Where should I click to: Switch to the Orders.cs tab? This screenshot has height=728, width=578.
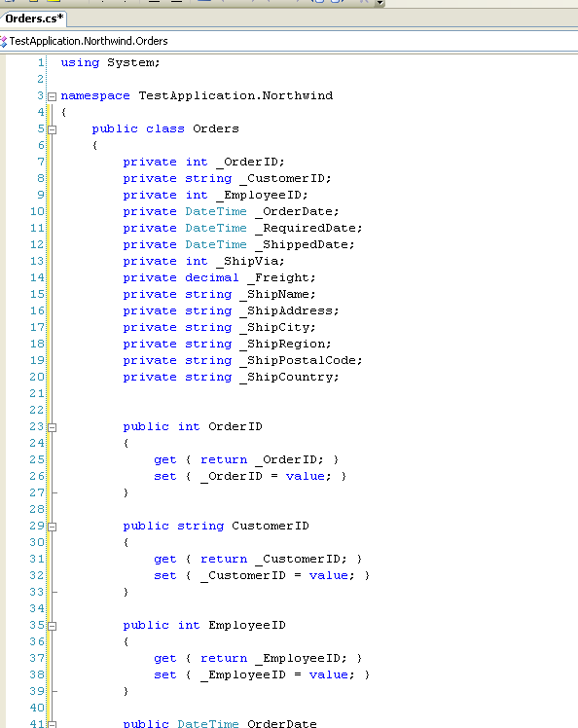tap(34, 18)
